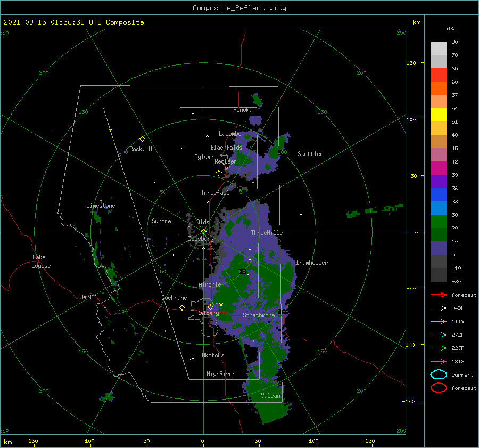Image resolution: width=479 pixels, height=448 pixels.
Task: Click the yellow diamond marker near Cochrane
Action: [x=182, y=307]
